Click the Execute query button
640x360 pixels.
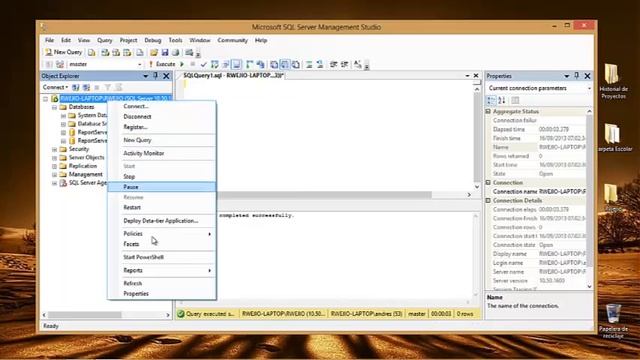pyautogui.click(x=162, y=64)
